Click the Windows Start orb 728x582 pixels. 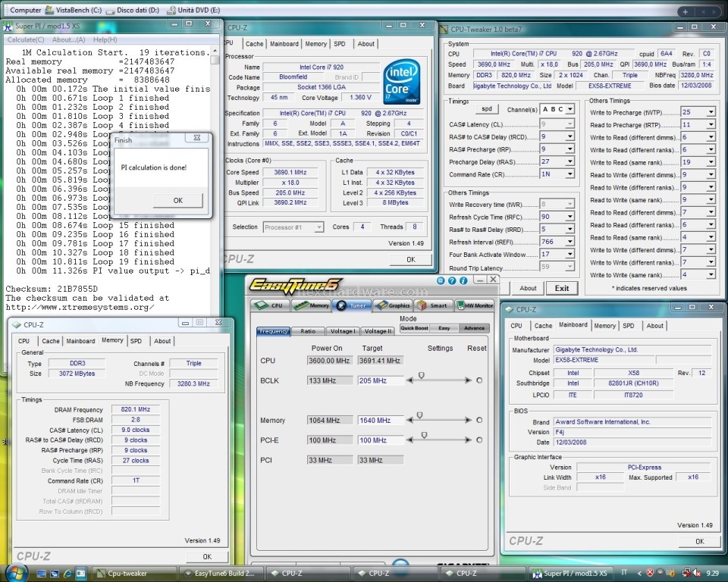15,573
